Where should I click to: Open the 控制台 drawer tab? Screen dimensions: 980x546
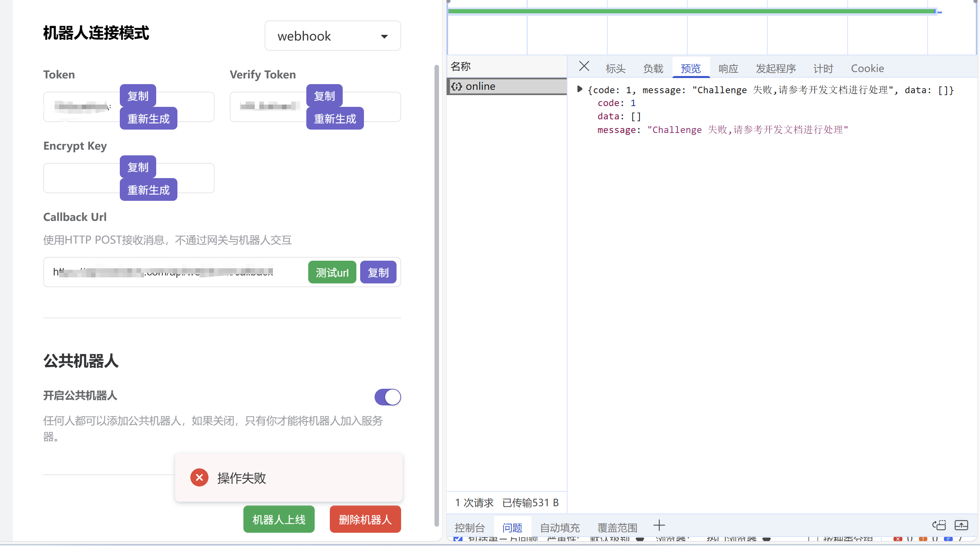(x=469, y=528)
